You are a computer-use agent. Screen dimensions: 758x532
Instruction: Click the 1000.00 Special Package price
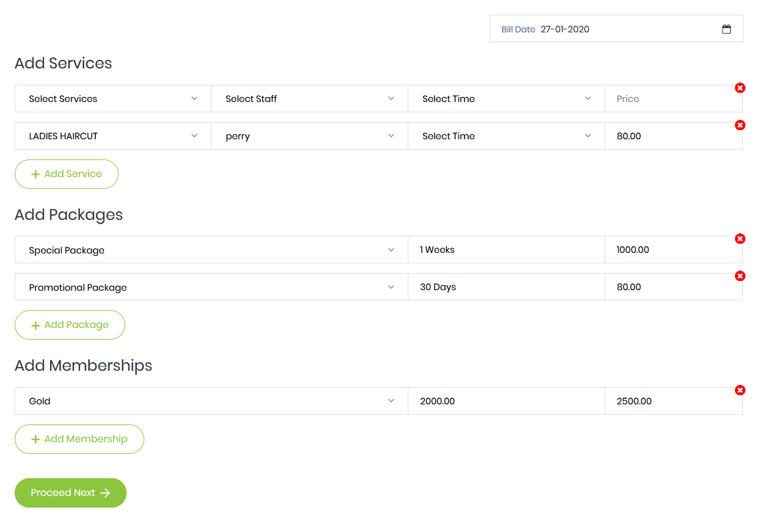[x=674, y=250]
